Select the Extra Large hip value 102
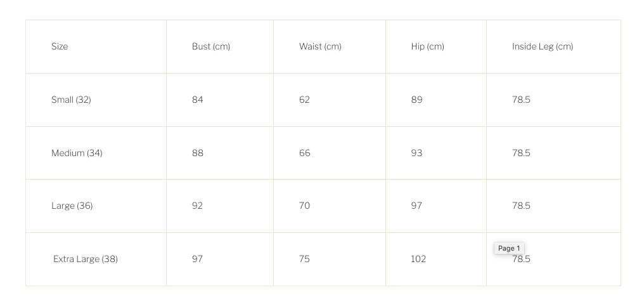The image size is (644, 304). point(418,259)
